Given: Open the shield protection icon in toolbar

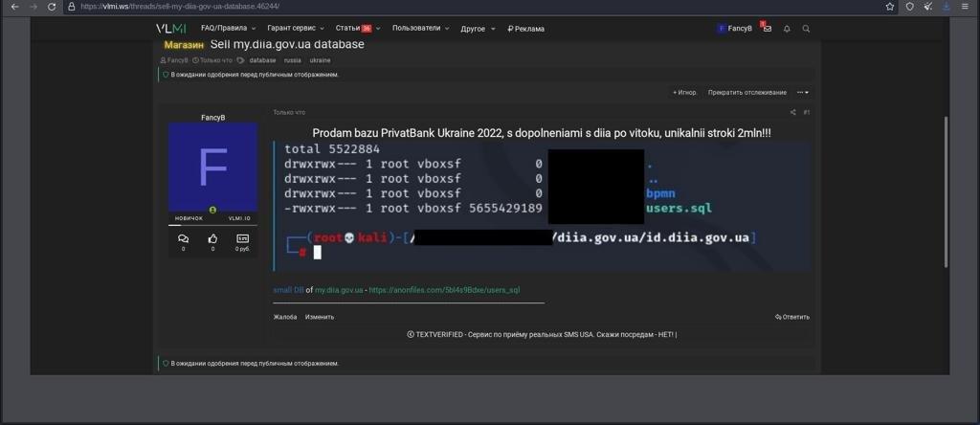Looking at the screenshot, I should [x=909, y=7].
